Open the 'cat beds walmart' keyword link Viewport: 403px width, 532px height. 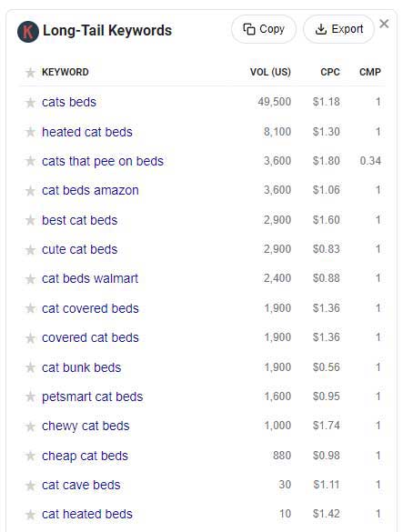(90, 278)
